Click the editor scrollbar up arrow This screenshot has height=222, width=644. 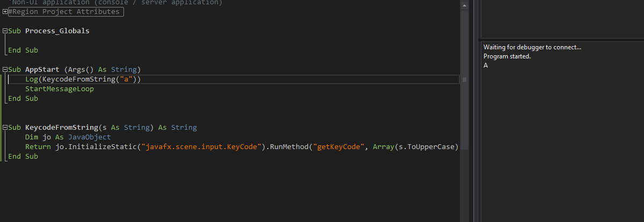465,4
